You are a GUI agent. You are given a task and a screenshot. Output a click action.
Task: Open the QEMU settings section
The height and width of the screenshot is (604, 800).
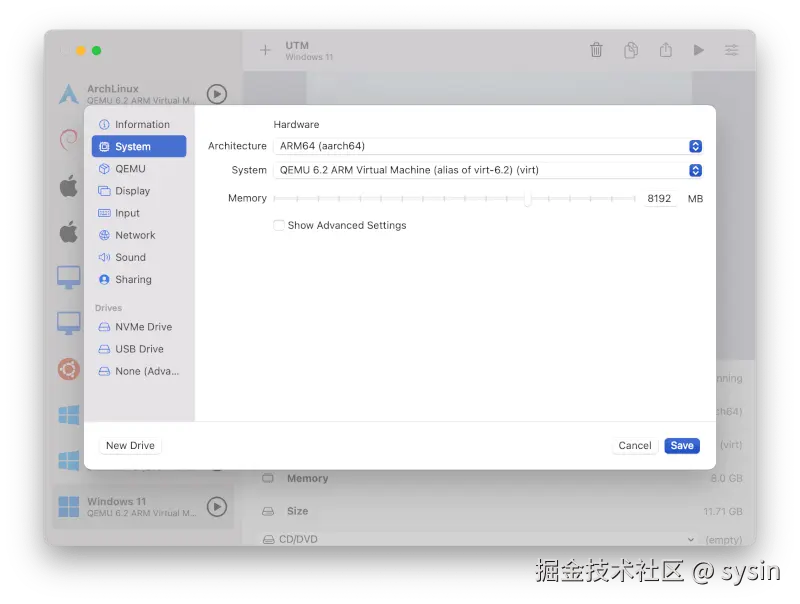tap(139, 169)
